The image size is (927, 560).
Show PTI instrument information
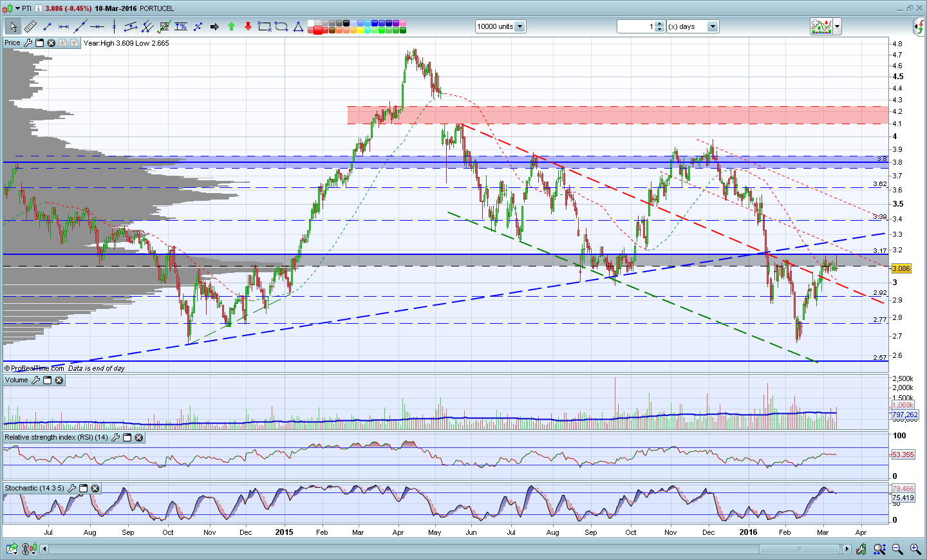pyautogui.click(x=39, y=8)
